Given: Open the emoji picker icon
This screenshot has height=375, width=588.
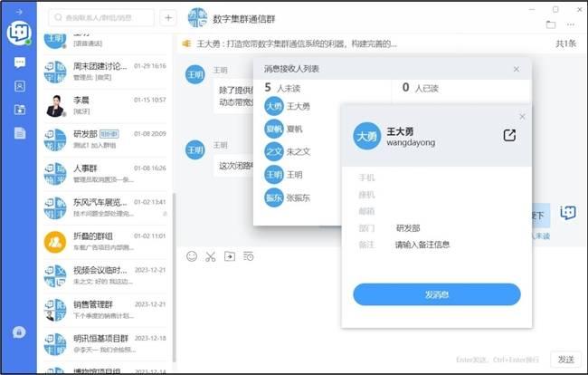Looking at the screenshot, I should pyautogui.click(x=192, y=256).
